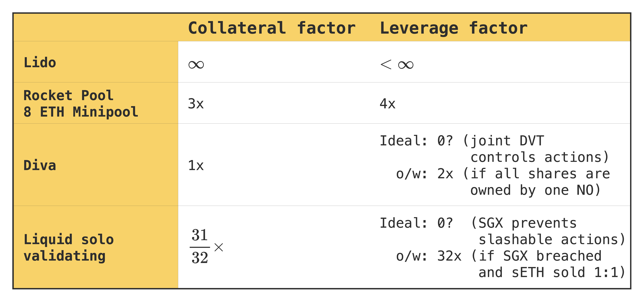Click 'Ideal: 0? (SGX prevents' text

coord(478,223)
